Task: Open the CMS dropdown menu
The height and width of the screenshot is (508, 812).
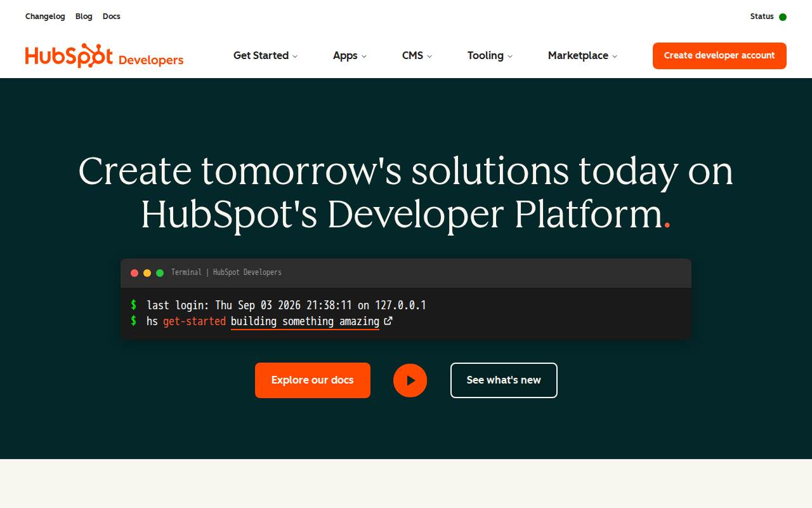Action: pos(417,56)
